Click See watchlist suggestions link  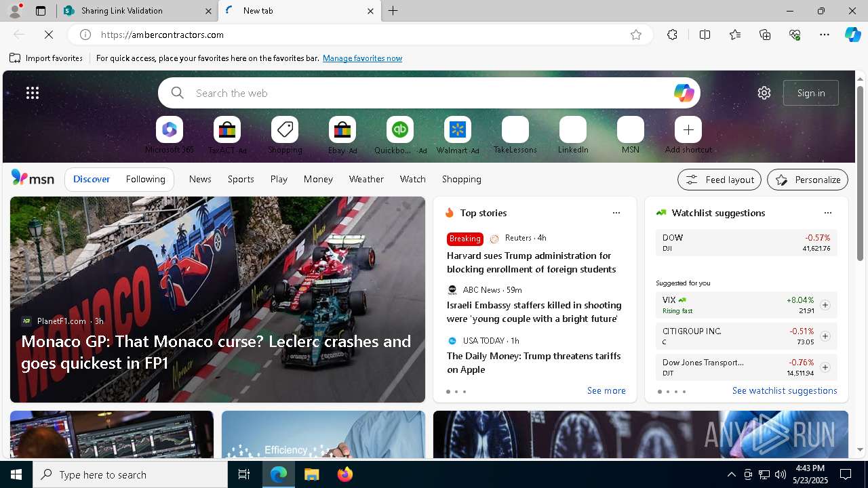pyautogui.click(x=785, y=390)
